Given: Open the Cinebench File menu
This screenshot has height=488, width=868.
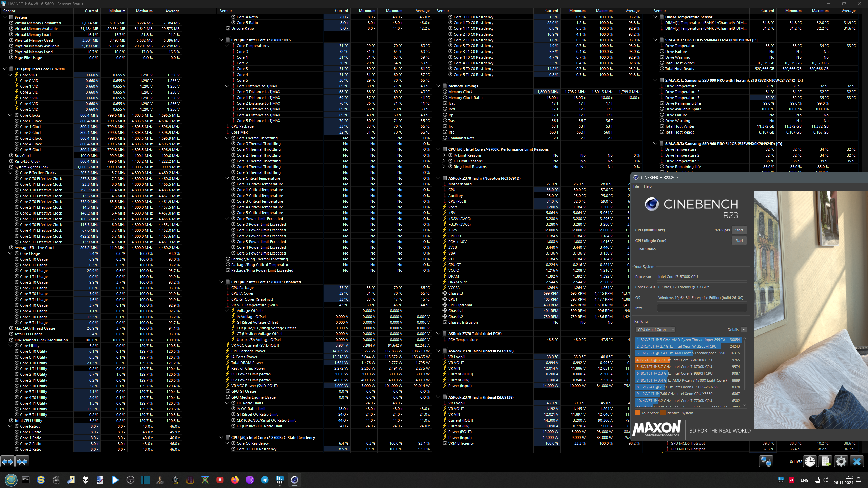Looking at the screenshot, I should pos(636,186).
